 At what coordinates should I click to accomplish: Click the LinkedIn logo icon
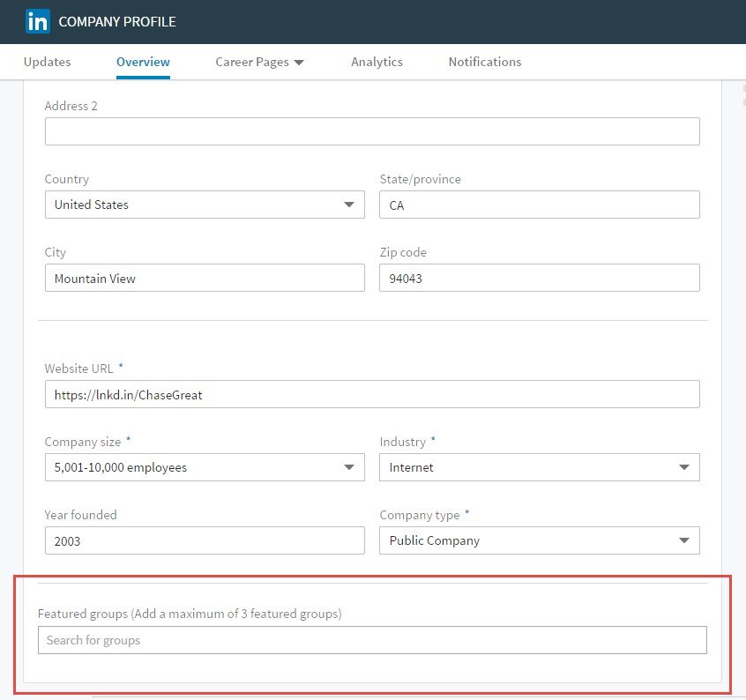(x=38, y=21)
